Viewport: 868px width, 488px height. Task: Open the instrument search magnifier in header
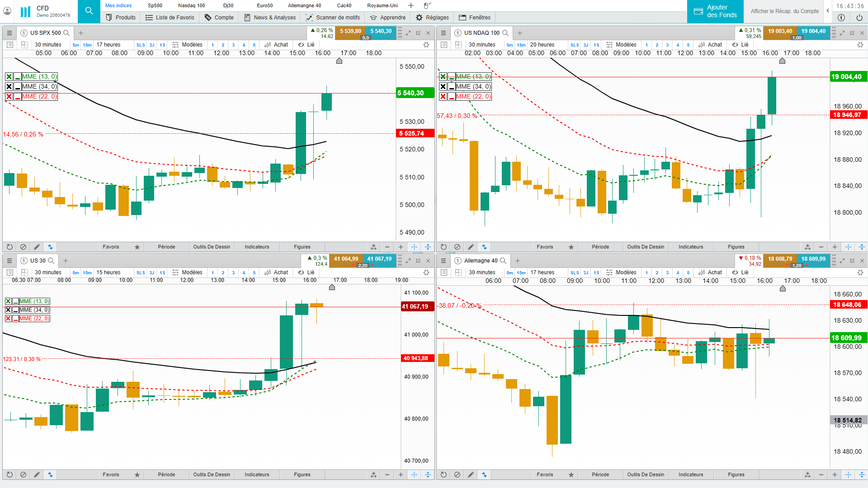point(89,11)
